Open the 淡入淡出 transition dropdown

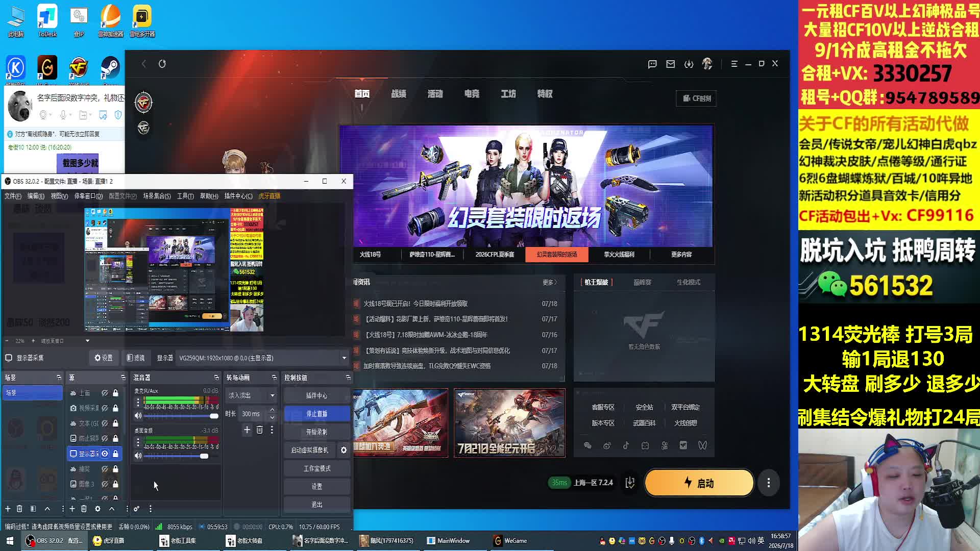[x=251, y=395]
